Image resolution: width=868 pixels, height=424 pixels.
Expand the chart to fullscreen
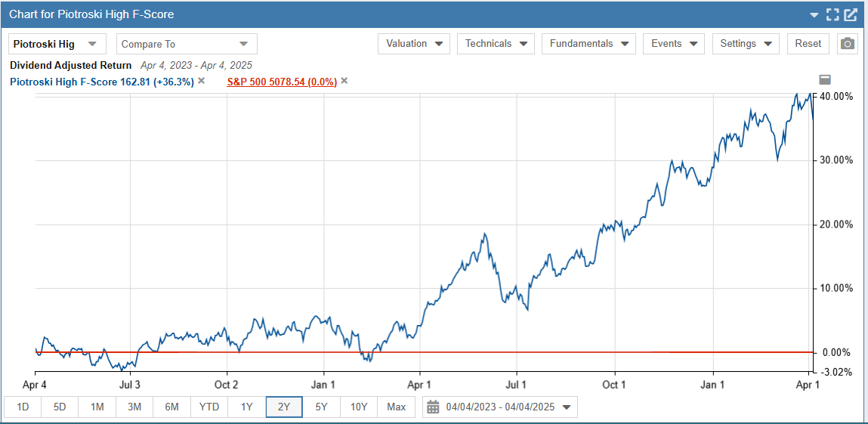coord(832,14)
